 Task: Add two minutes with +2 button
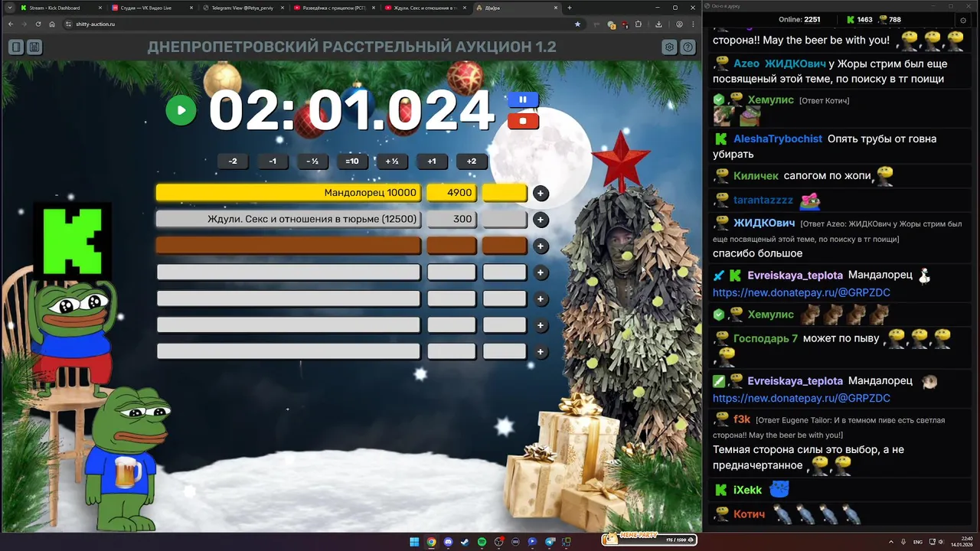pyautogui.click(x=472, y=161)
